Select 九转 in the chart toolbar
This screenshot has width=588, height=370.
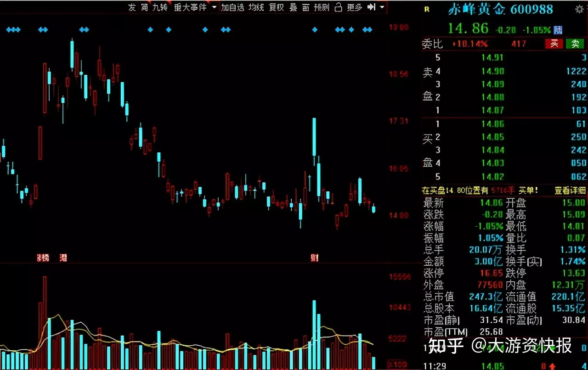(160, 7)
